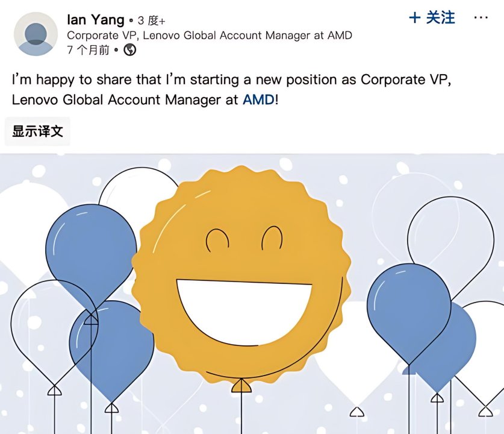Click the knot under the yellow balloon

click(x=241, y=385)
